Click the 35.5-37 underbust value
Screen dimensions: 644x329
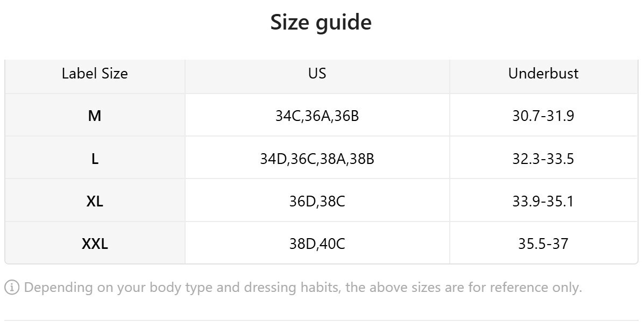click(543, 244)
